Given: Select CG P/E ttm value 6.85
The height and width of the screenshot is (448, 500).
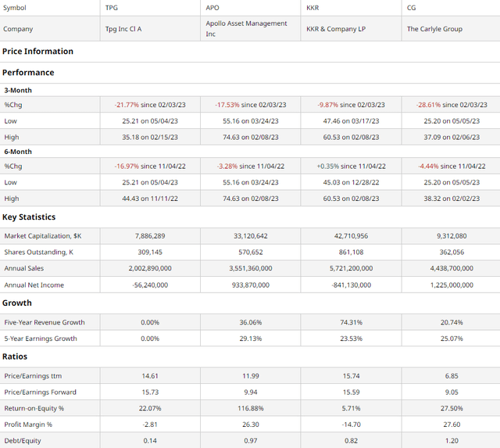Looking at the screenshot, I should (x=452, y=376).
